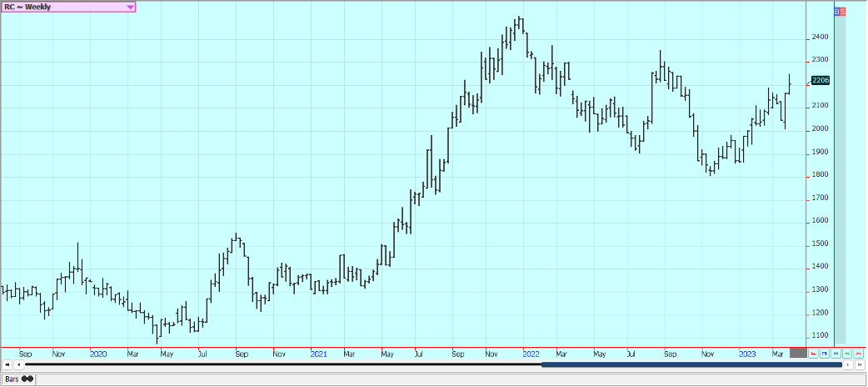This screenshot has width=868, height=387.
Task: Click the blue crossed-lines scale button
Action: (x=836, y=353)
